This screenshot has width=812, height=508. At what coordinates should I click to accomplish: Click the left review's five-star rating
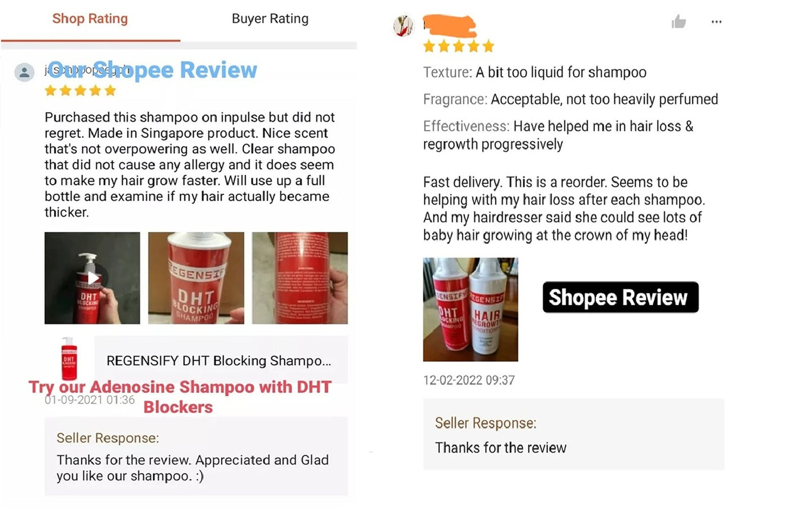[80, 91]
